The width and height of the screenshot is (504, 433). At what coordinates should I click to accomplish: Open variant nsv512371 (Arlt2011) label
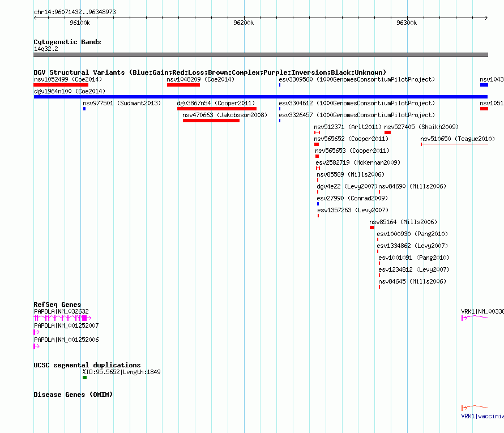(x=348, y=127)
